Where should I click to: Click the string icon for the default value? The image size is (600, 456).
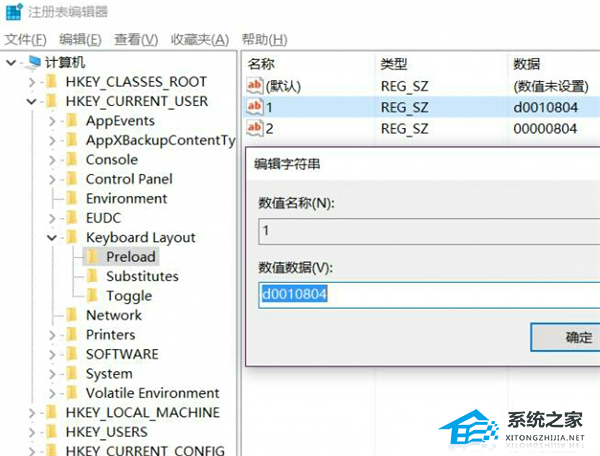coord(254,87)
